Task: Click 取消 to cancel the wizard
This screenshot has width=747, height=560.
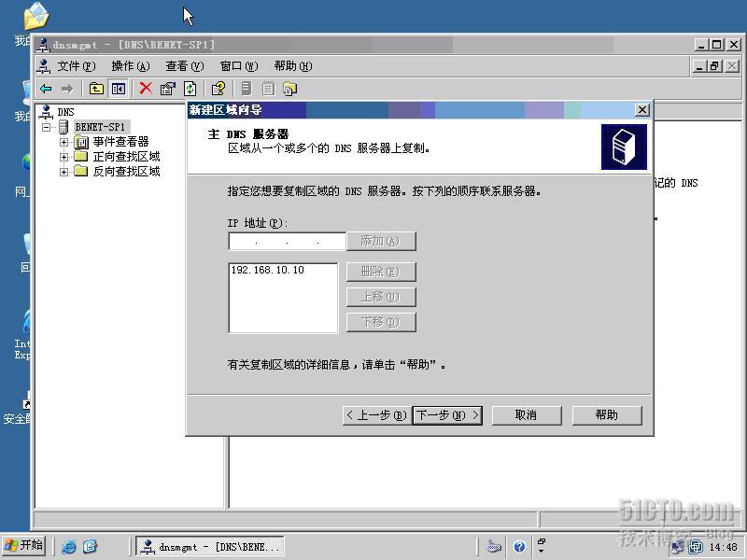Action: point(527,415)
